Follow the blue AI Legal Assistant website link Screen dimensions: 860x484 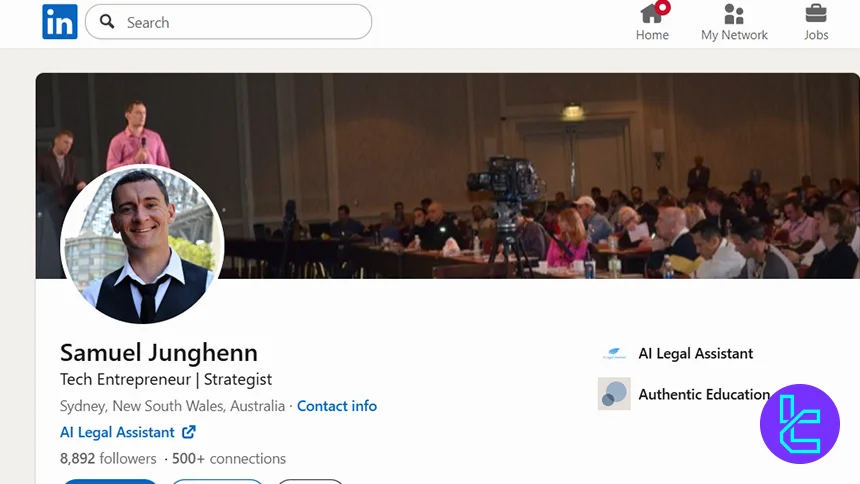point(118,432)
